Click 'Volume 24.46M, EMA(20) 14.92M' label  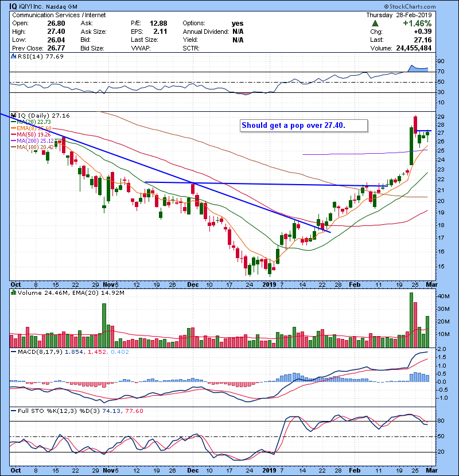click(x=71, y=293)
